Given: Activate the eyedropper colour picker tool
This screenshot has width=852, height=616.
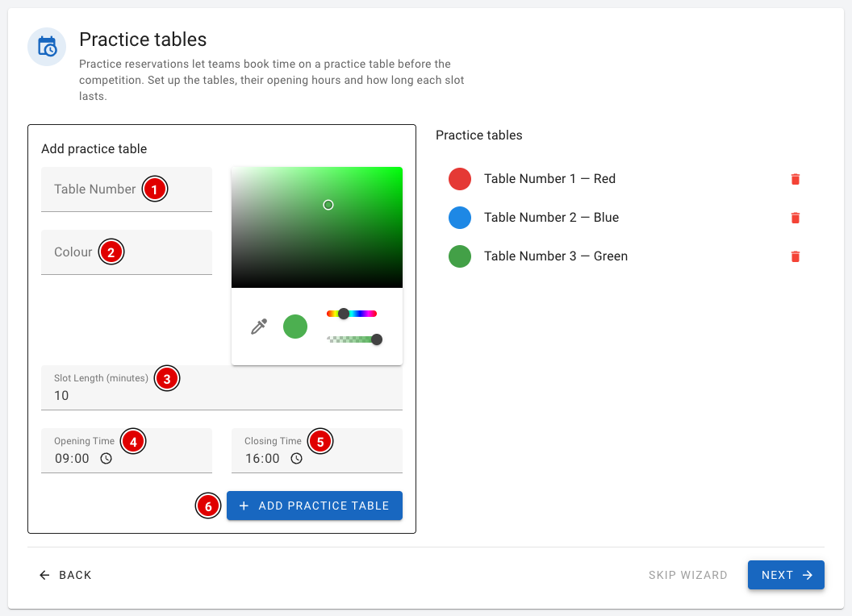Looking at the screenshot, I should click(259, 327).
